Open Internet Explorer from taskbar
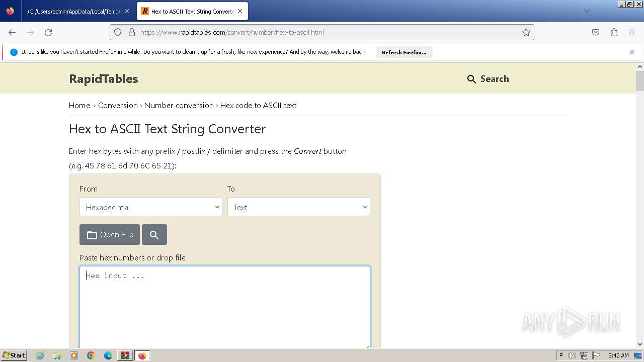 click(40, 355)
